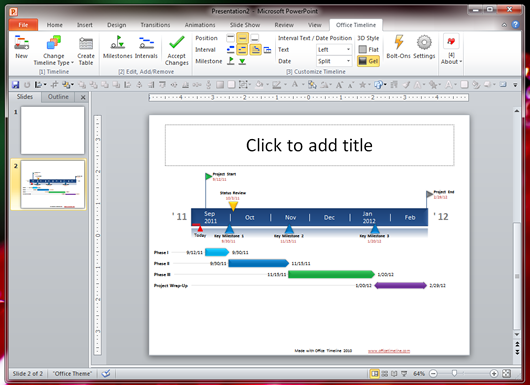Viewport: 530px width, 385px height.
Task: Choose Gel 3D Style
Action: 369,61
